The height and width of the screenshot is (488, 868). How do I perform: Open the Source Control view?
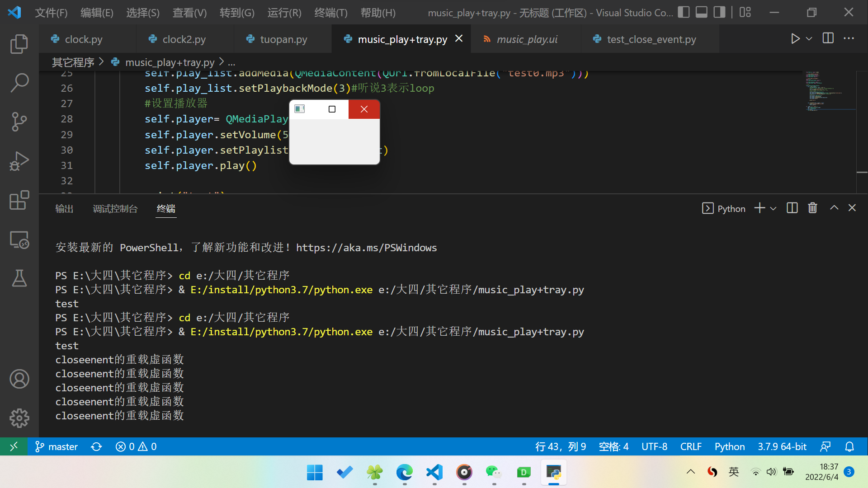tap(19, 122)
